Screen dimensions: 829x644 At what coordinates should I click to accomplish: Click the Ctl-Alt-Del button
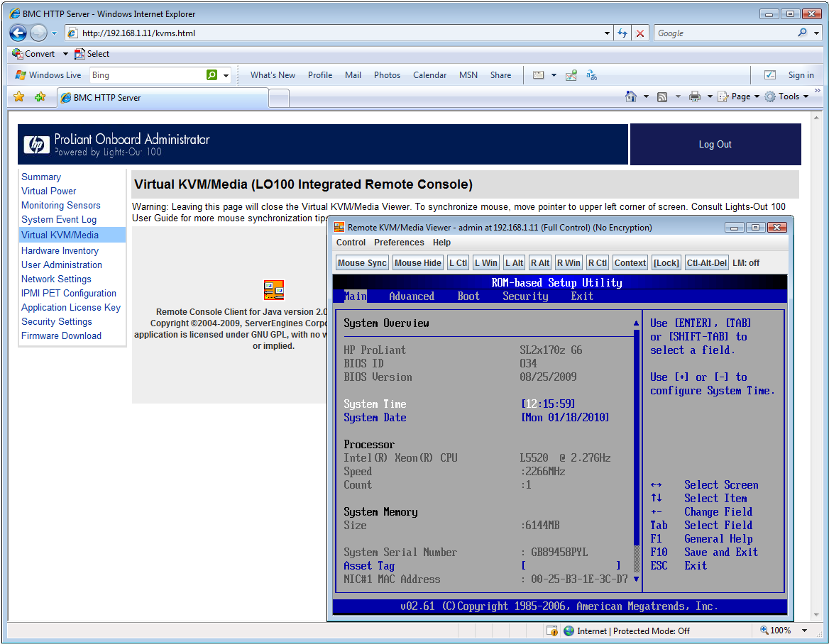(x=706, y=262)
